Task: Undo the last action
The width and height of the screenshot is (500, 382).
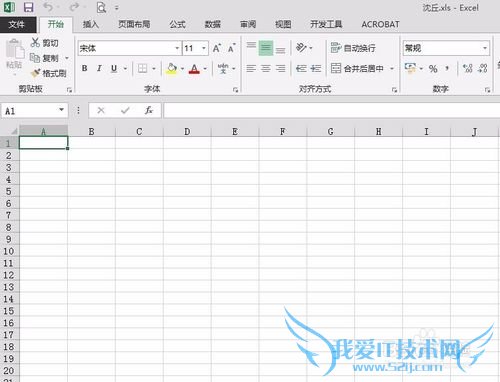Action: [48, 7]
